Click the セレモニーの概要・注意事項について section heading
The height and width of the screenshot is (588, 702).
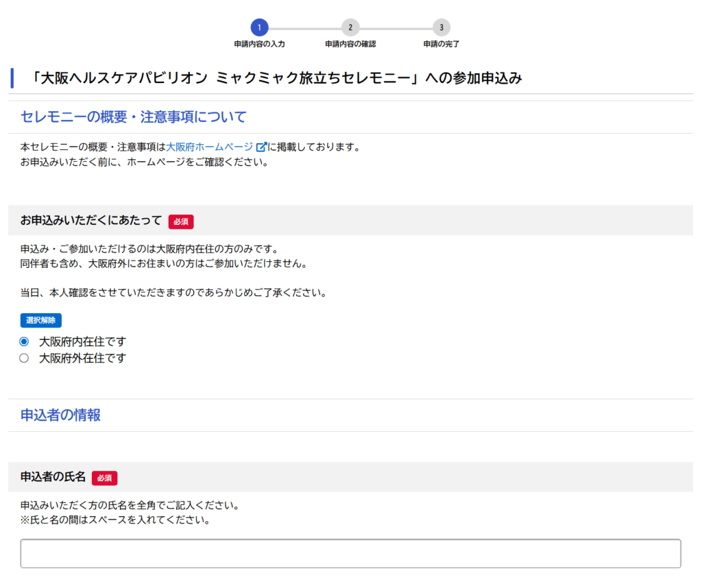coord(133,117)
